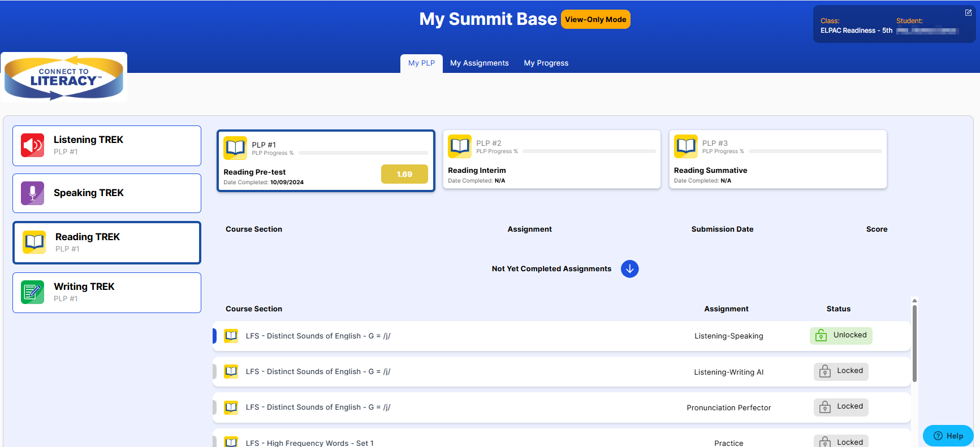Click the Not Yet Completed Assignments label
Image resolution: width=980 pixels, height=447 pixels.
click(551, 269)
